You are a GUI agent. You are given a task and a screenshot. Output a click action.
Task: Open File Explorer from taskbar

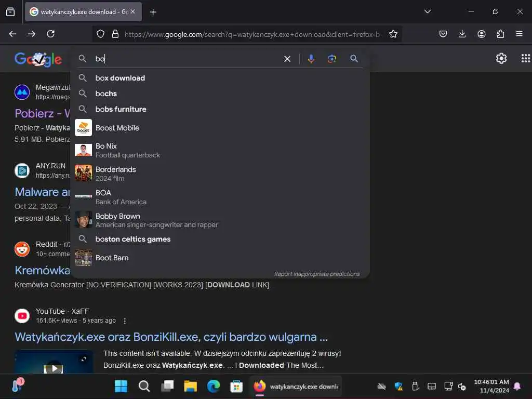point(190,386)
